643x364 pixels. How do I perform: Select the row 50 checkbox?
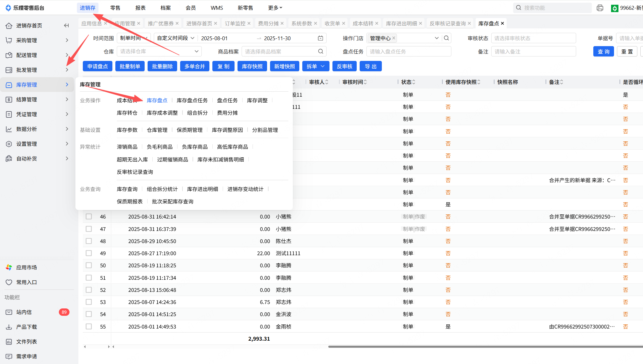pos(89,265)
